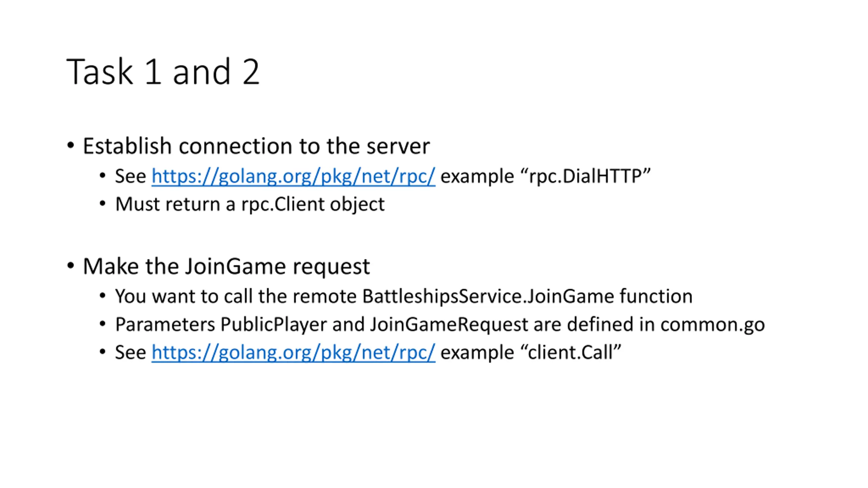Select the Establish connection to the server line
The image size is (868, 488).
pyautogui.click(x=256, y=146)
